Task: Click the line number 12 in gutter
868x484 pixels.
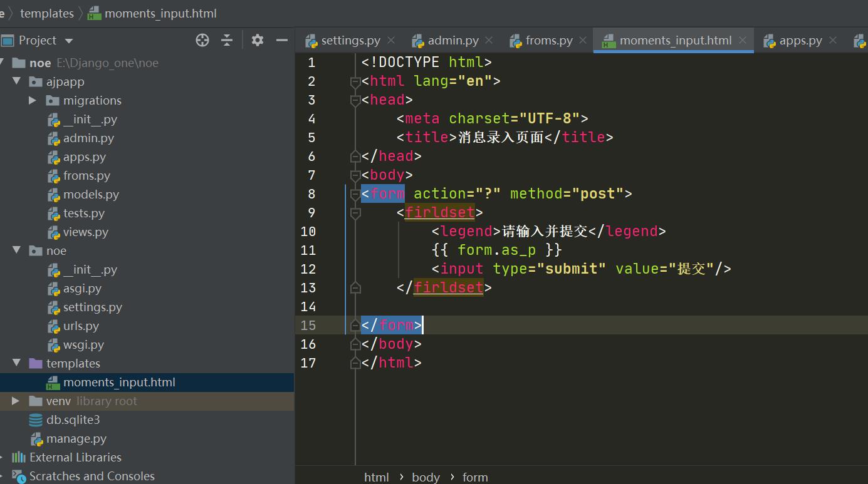Action: tap(308, 269)
